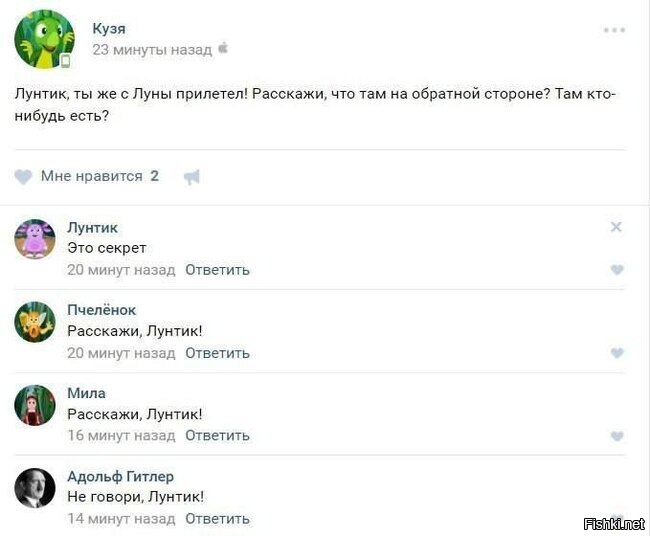Open Кузя's profile avatar

click(44, 40)
